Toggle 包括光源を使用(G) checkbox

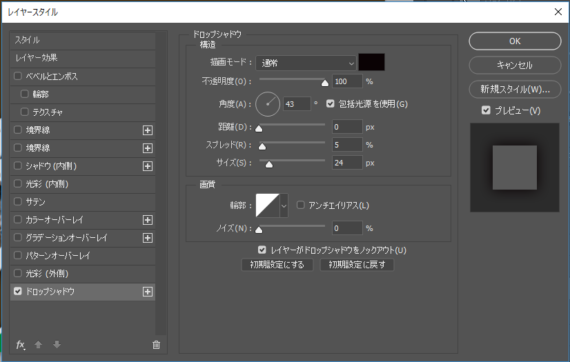coord(330,104)
